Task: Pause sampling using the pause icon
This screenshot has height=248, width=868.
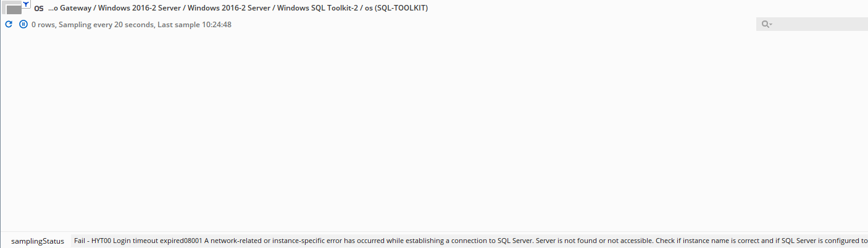Action: click(x=23, y=24)
